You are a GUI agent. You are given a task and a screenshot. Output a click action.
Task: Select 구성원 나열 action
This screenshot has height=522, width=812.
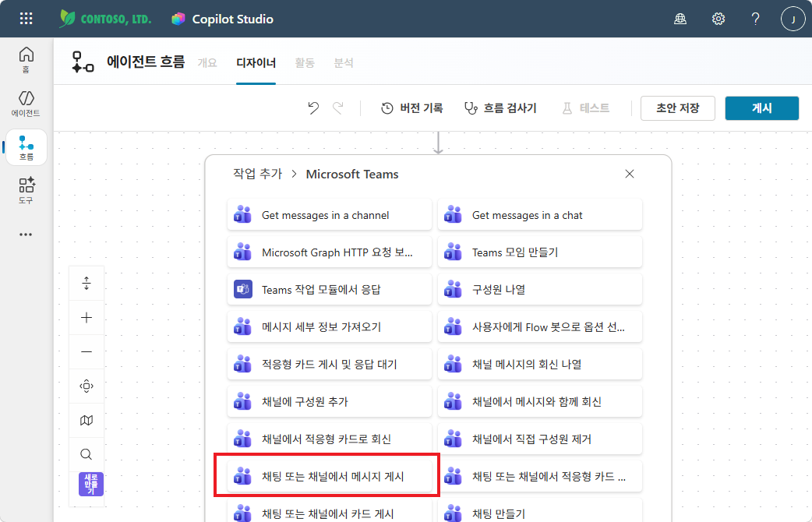[539, 290]
